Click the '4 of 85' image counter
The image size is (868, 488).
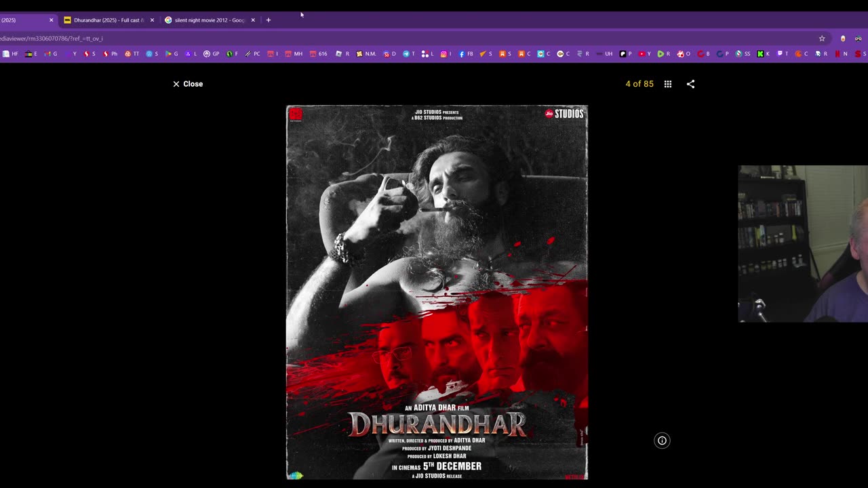pos(639,84)
